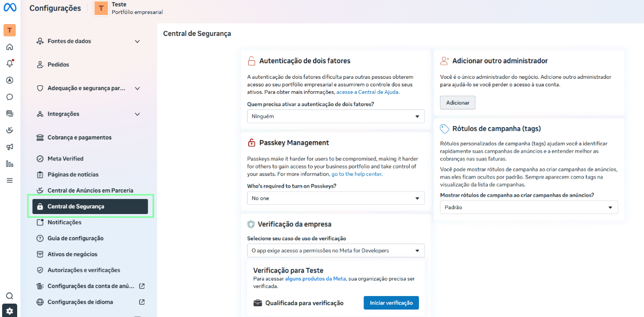Follow the alguns produtos da Meta link
Image resolution: width=644 pixels, height=317 pixels.
[315, 279]
